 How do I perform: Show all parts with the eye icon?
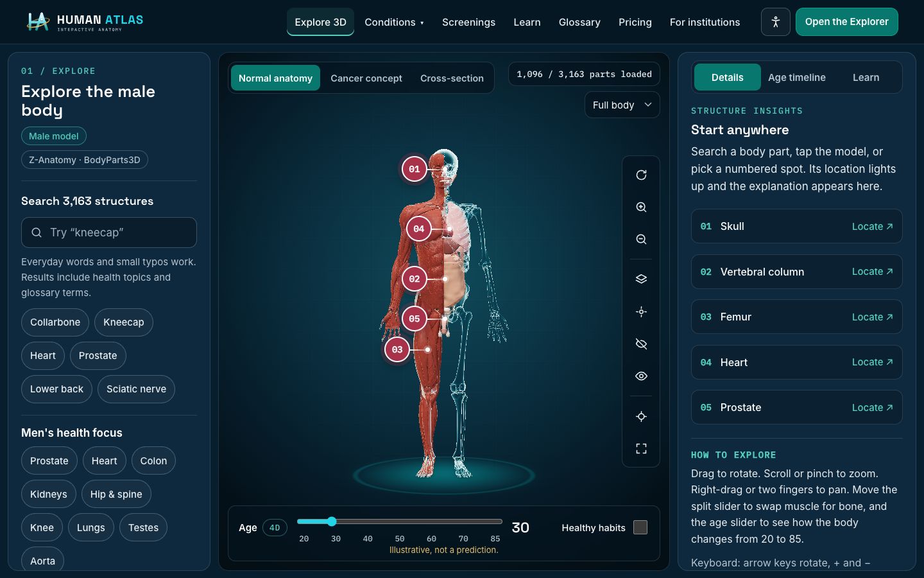tap(641, 376)
